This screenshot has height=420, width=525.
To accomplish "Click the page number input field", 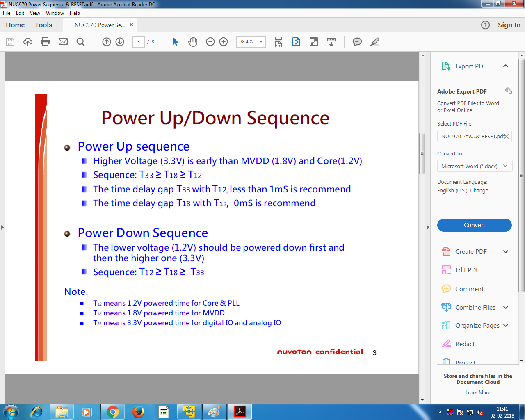I will point(139,42).
